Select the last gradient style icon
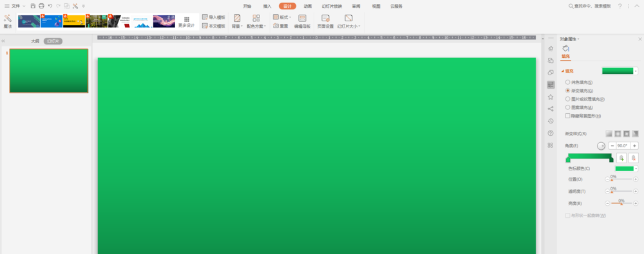This screenshot has height=254, width=644. pos(636,133)
